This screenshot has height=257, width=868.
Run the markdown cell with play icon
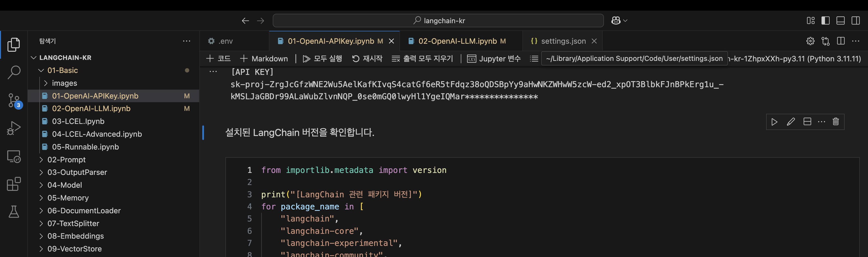pyautogui.click(x=774, y=122)
